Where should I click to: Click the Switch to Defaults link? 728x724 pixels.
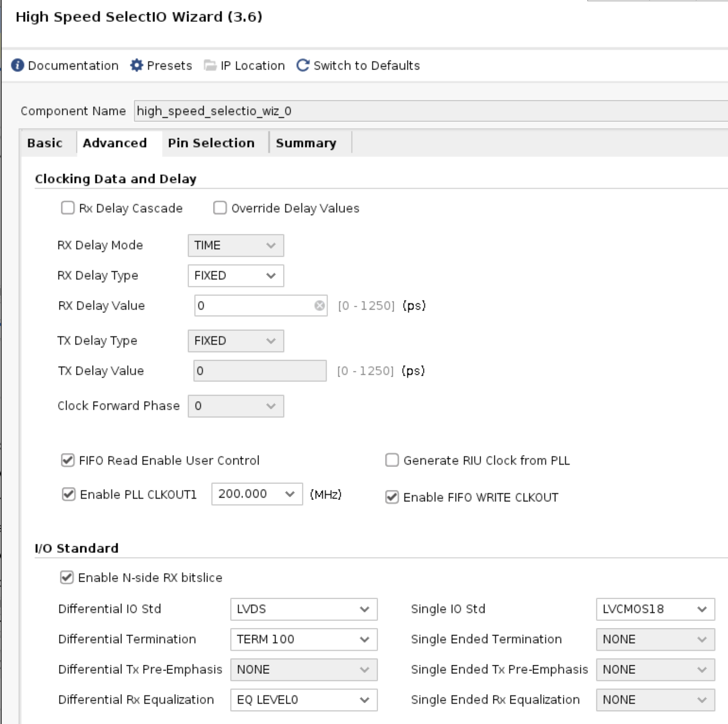coord(366,65)
